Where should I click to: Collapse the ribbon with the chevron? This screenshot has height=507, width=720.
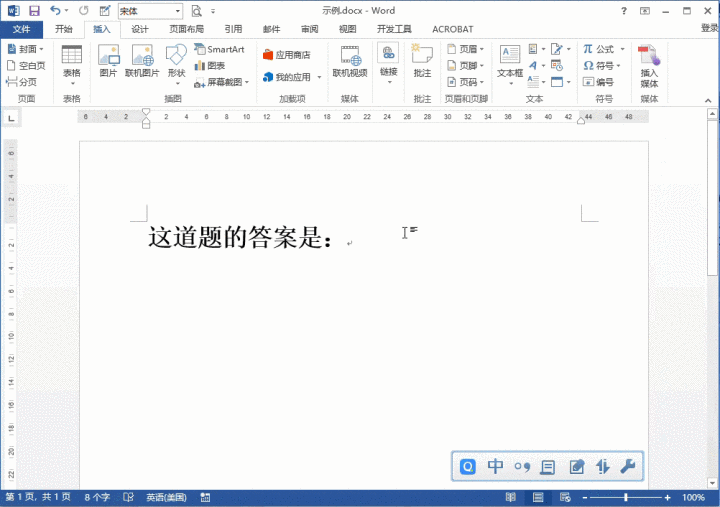[x=708, y=100]
